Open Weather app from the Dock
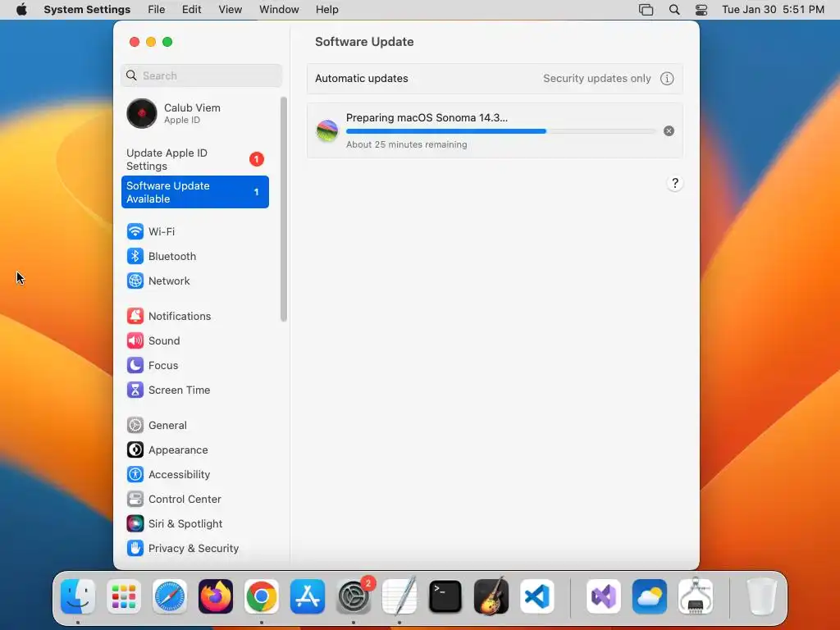The width and height of the screenshot is (840, 630). coord(650,596)
